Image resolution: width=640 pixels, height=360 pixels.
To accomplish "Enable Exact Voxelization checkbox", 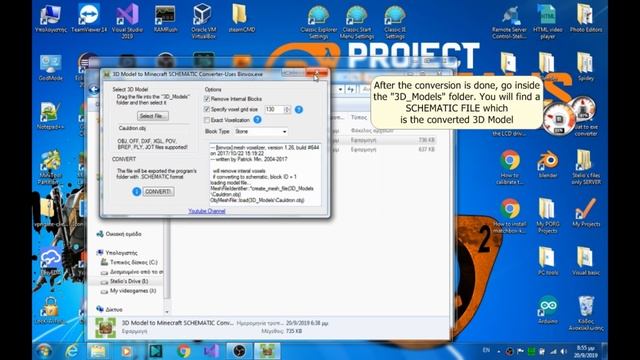I will pyautogui.click(x=207, y=120).
